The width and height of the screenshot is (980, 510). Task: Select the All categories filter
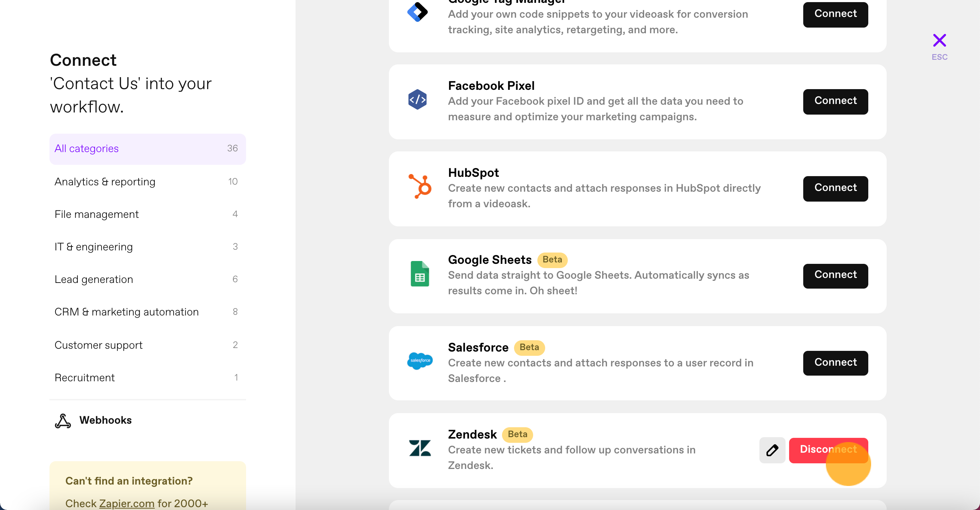[x=148, y=149]
